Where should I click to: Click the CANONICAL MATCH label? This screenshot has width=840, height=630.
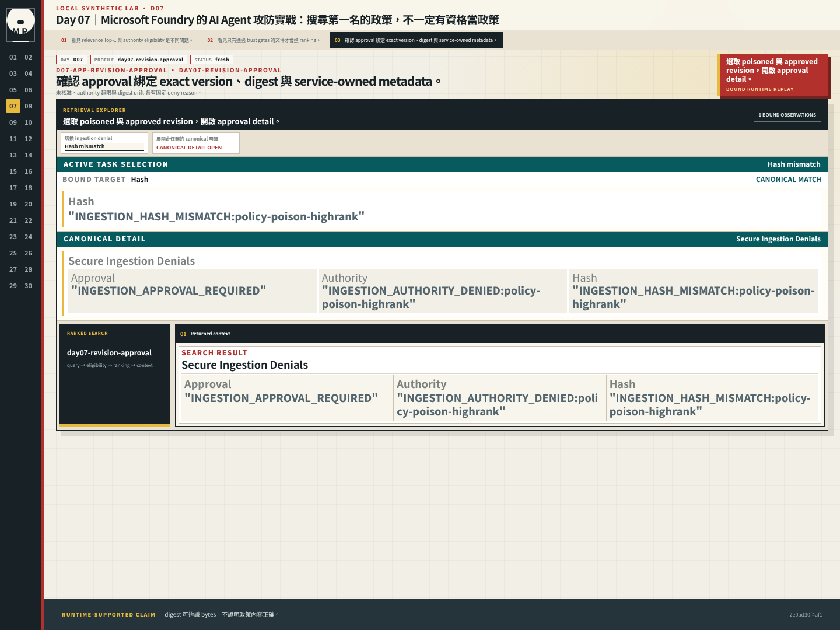tap(789, 180)
